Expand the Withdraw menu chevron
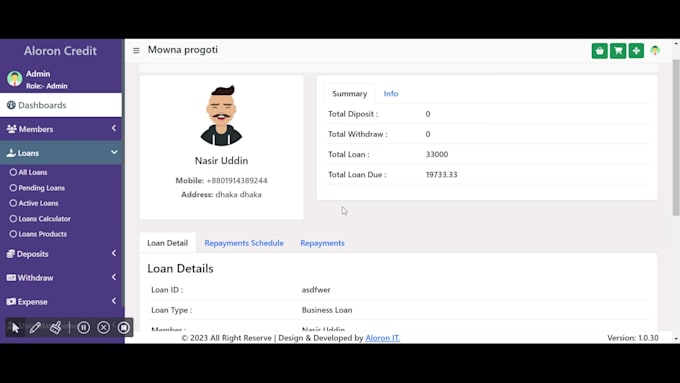The height and width of the screenshot is (383, 680). pyautogui.click(x=114, y=277)
